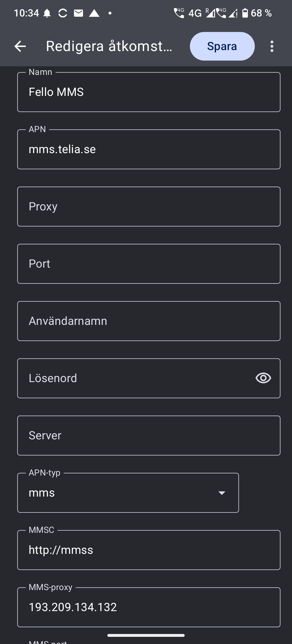This screenshot has height=644, width=292.
Task: Tap the mail notification icon
Action: 78,13
